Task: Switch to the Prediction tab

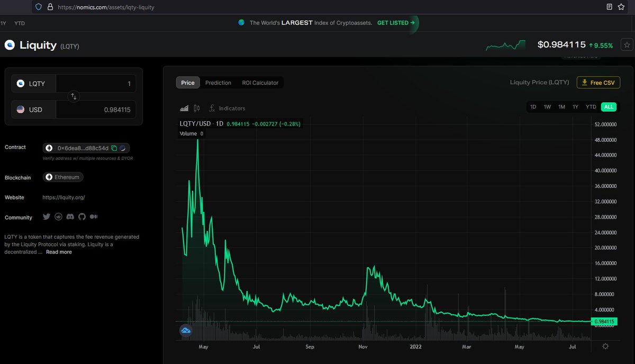Action: click(x=218, y=83)
